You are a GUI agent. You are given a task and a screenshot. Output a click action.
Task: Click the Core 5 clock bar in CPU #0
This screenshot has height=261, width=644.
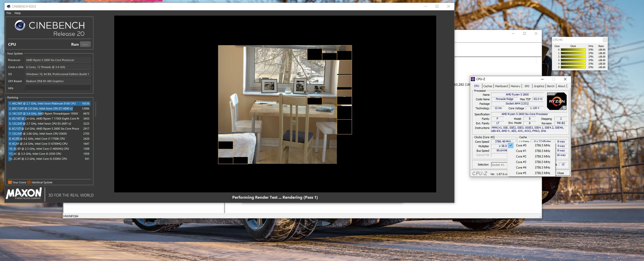[x=573, y=67]
